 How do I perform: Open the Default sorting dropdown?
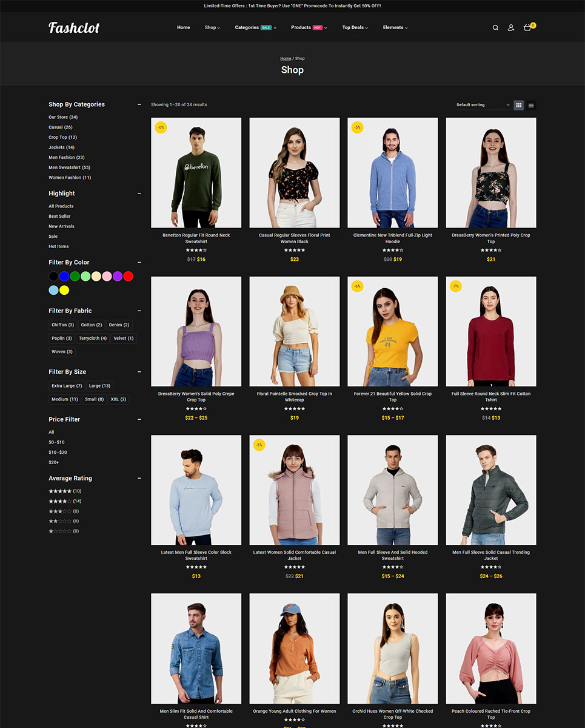(483, 105)
